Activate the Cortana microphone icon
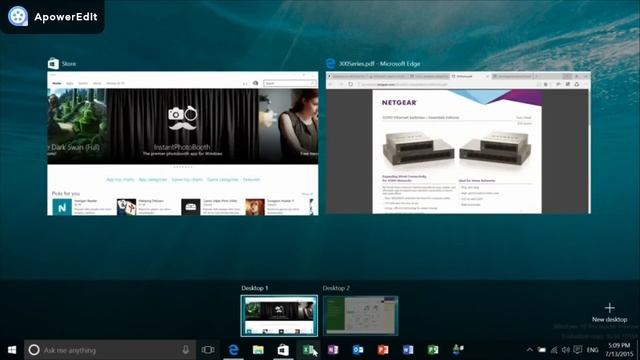This screenshot has width=640, height=360. pyautogui.click(x=185, y=350)
